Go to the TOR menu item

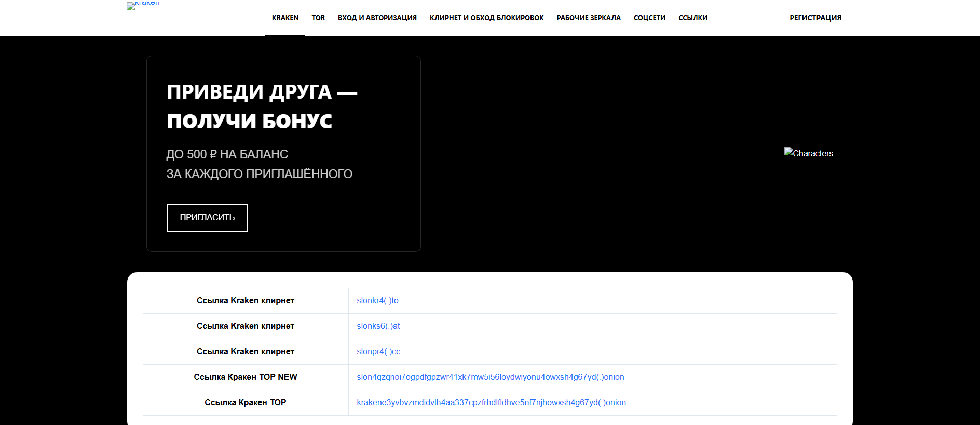[x=318, y=18]
